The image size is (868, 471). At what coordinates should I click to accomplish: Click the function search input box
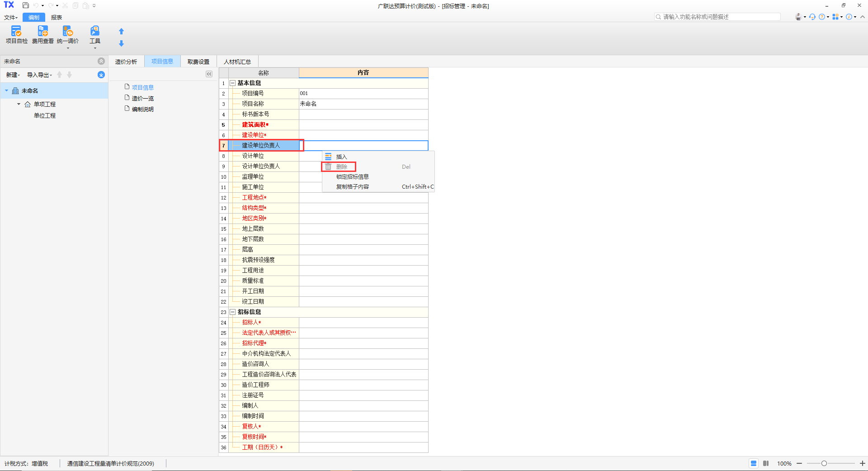[x=719, y=17]
